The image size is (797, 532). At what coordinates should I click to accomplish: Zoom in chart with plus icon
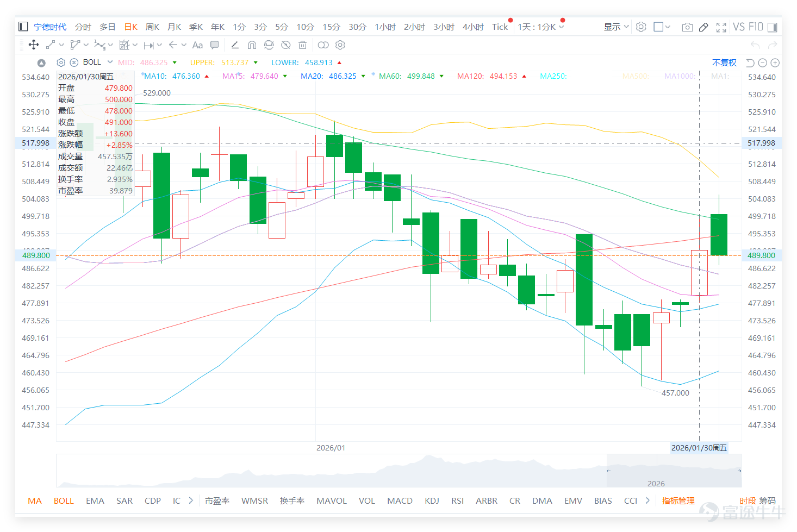[775, 62]
